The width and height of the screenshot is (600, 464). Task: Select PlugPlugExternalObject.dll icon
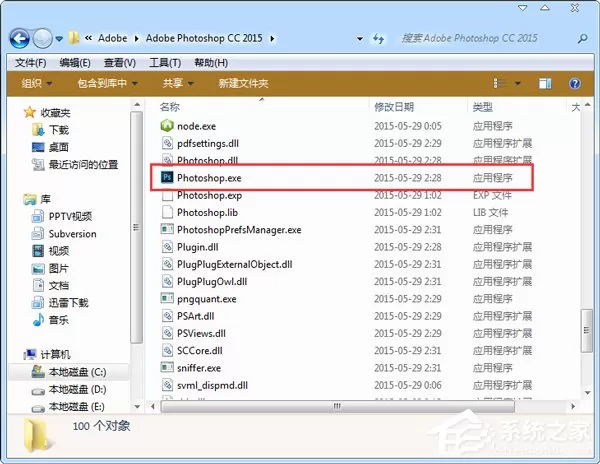tap(167, 264)
